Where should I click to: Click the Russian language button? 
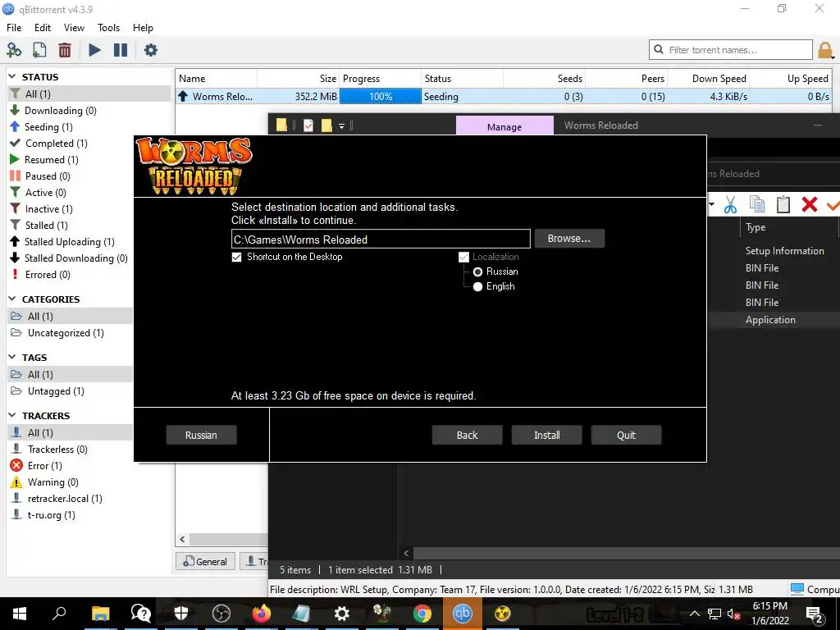(202, 435)
